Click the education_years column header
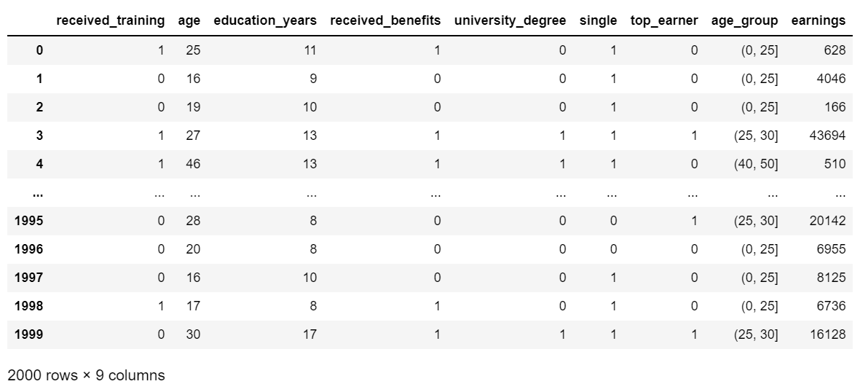Image resolution: width=868 pixels, height=392 pixels. (x=265, y=20)
